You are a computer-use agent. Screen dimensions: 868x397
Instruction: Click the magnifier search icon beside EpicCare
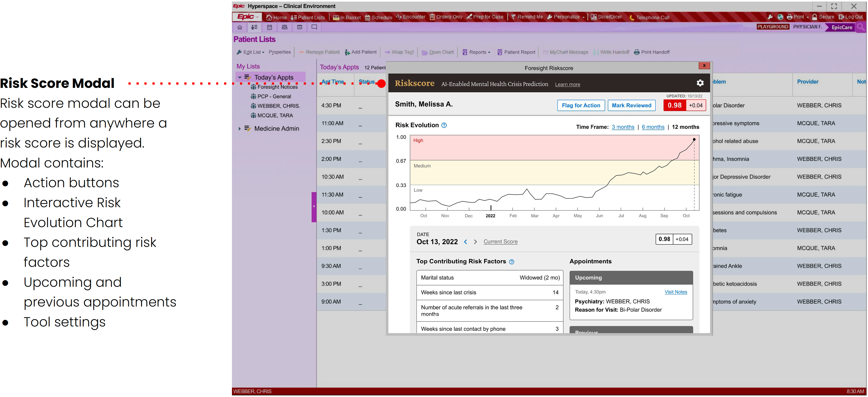[x=861, y=27]
